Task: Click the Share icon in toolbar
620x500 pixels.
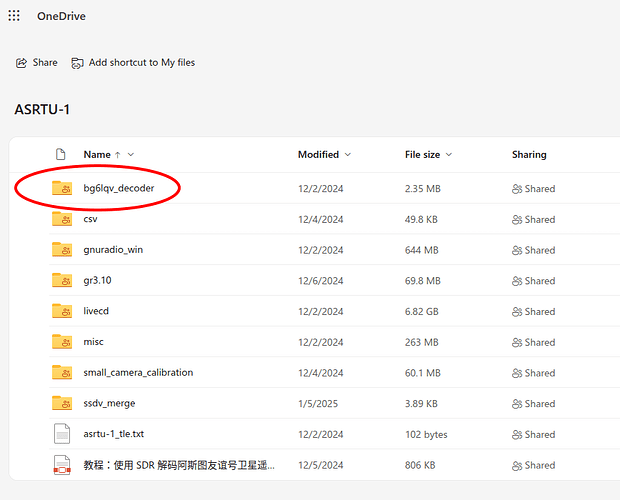Action: pos(21,63)
